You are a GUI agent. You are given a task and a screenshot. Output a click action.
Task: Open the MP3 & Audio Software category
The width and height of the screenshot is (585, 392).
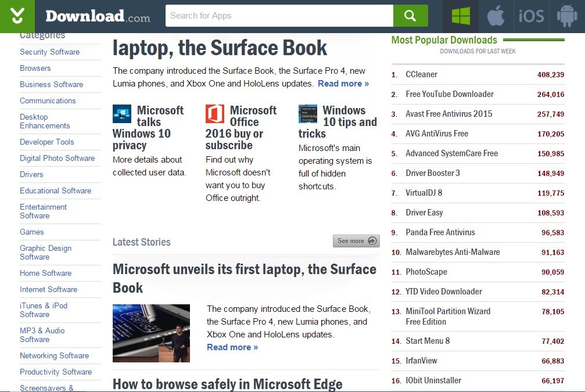(x=42, y=335)
